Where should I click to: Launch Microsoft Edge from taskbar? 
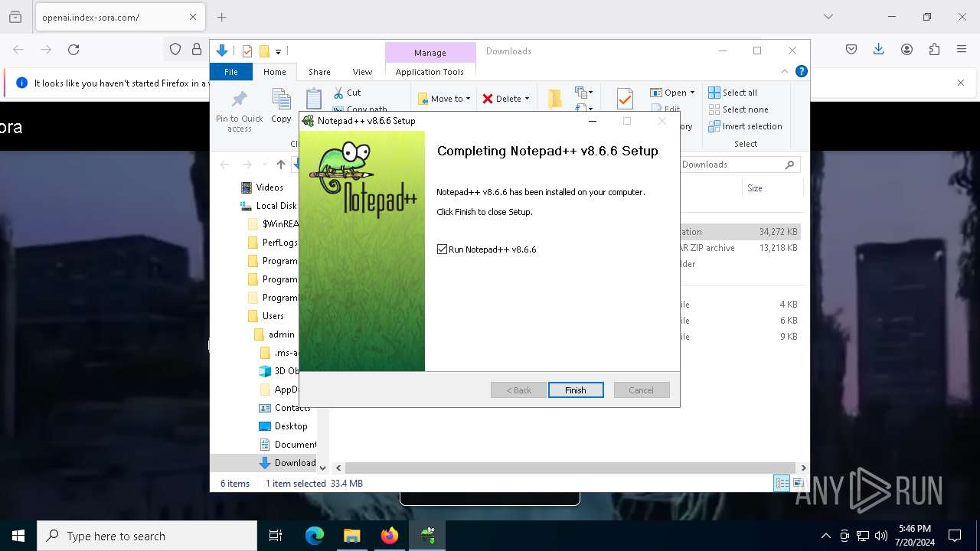coord(315,536)
